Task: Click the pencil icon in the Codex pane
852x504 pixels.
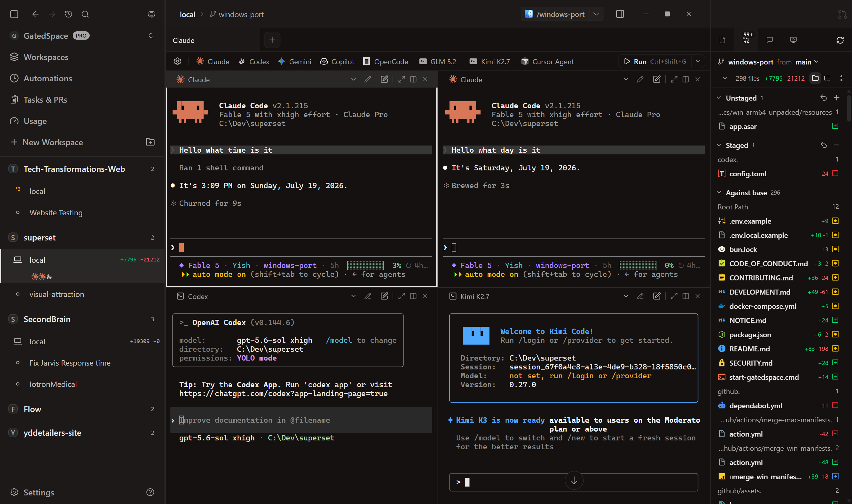Action: pos(367,296)
